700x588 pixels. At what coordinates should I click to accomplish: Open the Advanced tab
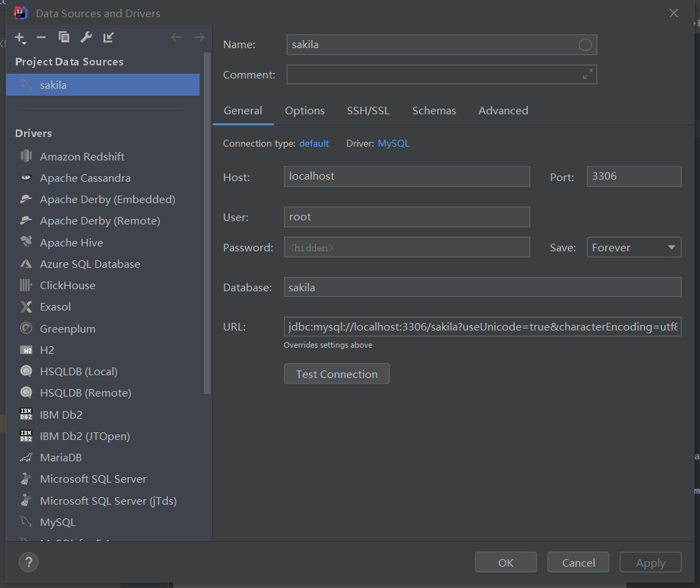pos(503,111)
